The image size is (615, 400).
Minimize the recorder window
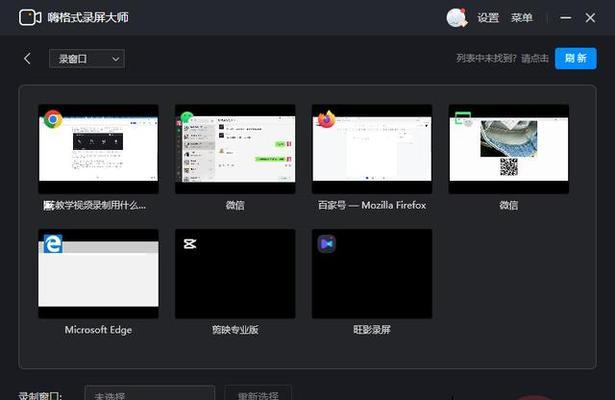[x=565, y=18]
